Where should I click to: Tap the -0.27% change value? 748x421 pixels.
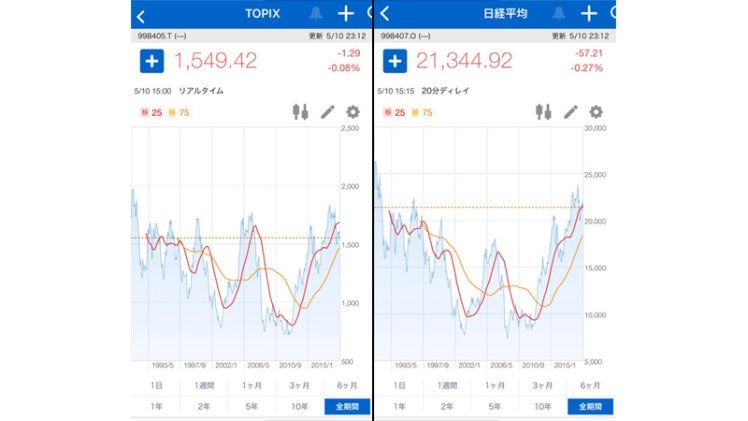tap(587, 68)
